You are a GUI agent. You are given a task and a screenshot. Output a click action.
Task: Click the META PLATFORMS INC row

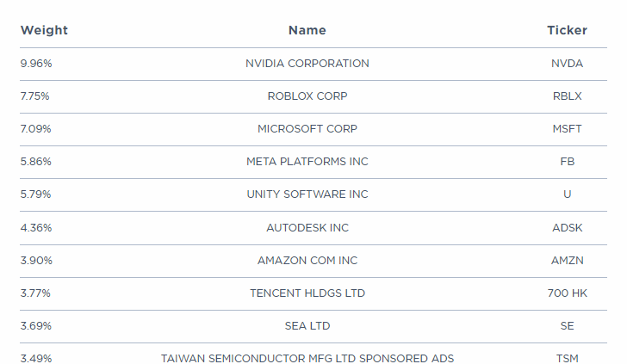click(307, 162)
